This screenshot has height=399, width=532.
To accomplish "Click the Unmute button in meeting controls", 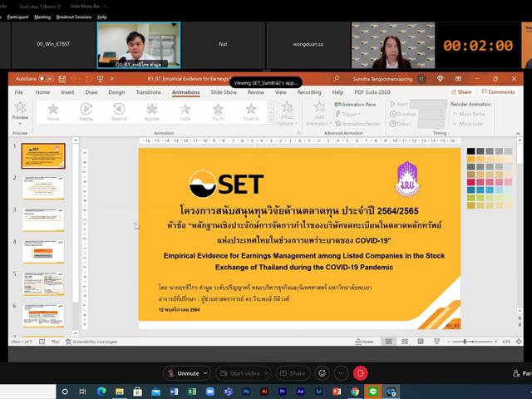I will pos(185,373).
